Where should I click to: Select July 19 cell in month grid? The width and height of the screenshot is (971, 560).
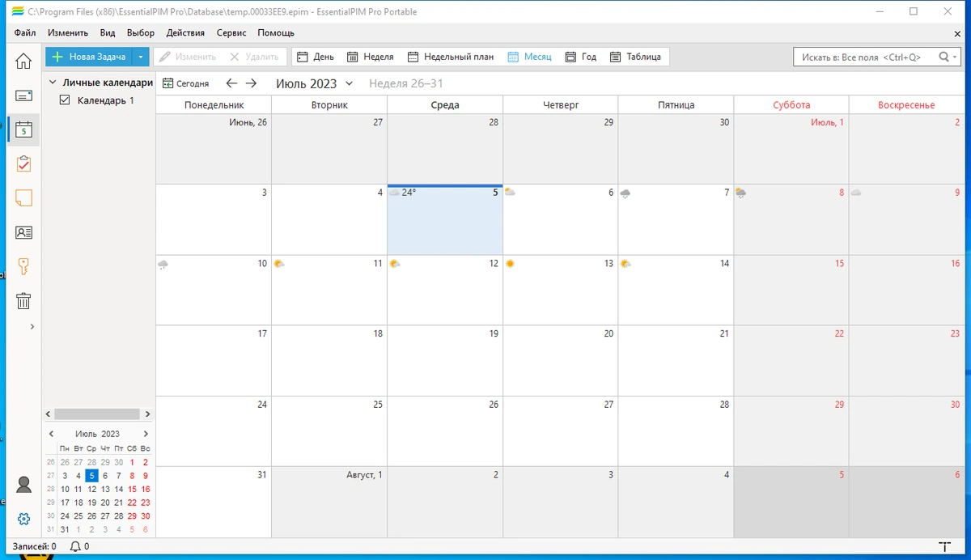[x=445, y=361]
